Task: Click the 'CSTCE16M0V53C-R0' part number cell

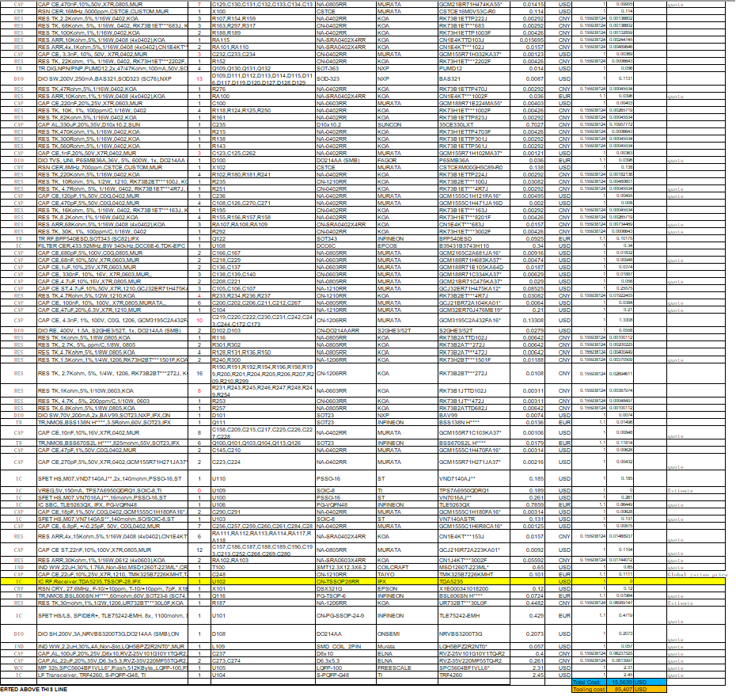Action: 473,11
